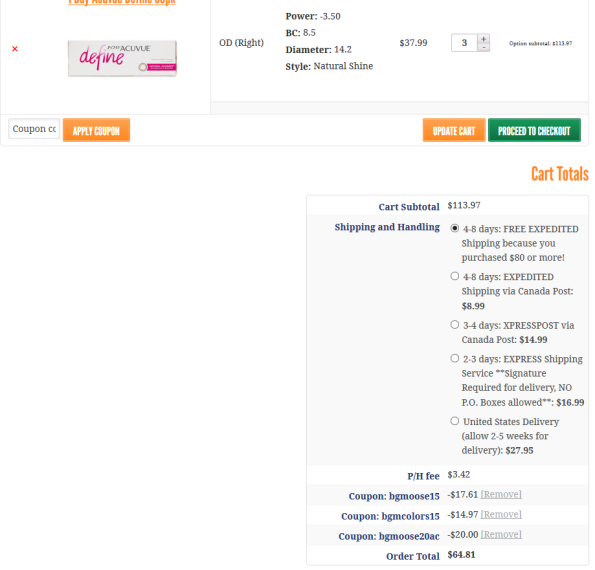The width and height of the screenshot is (595, 570).
Task: Focus the coupon code input field
Action: pos(34,129)
